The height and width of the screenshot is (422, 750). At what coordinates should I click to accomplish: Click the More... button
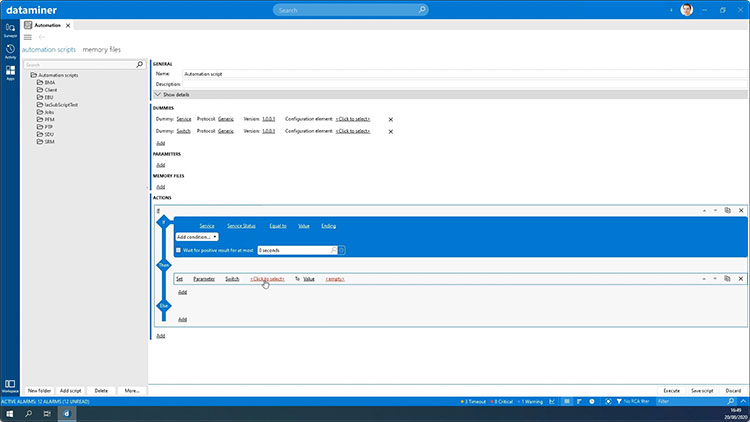132,390
